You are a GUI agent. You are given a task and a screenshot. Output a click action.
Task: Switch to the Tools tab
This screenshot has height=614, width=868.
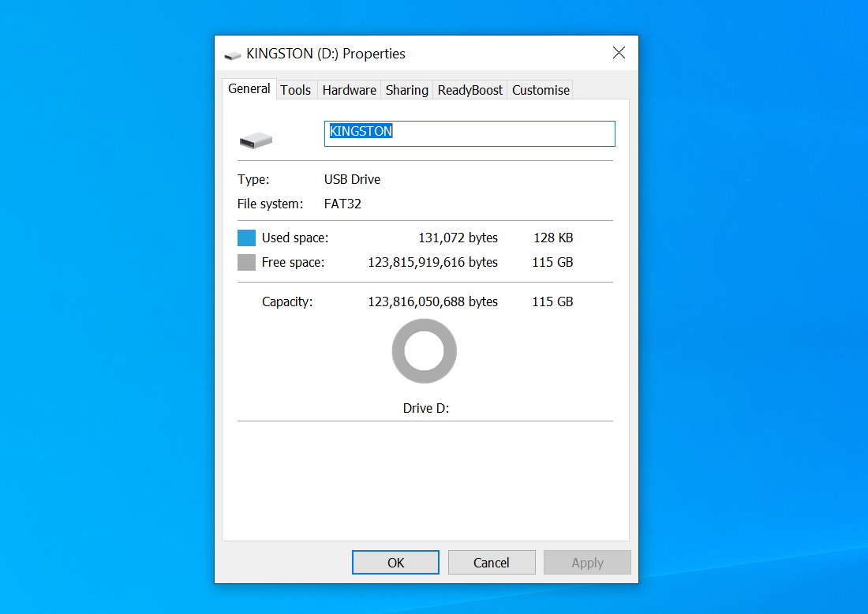[x=296, y=90]
